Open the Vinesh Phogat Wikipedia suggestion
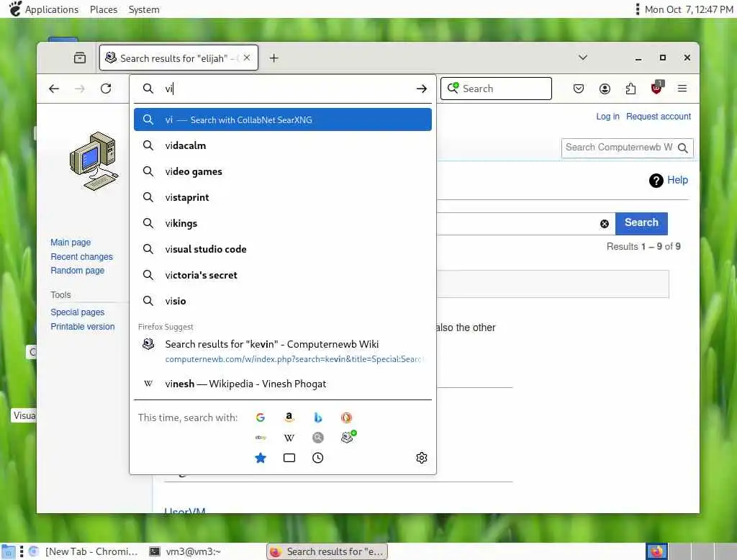The height and width of the screenshot is (560, 737). pos(282,384)
